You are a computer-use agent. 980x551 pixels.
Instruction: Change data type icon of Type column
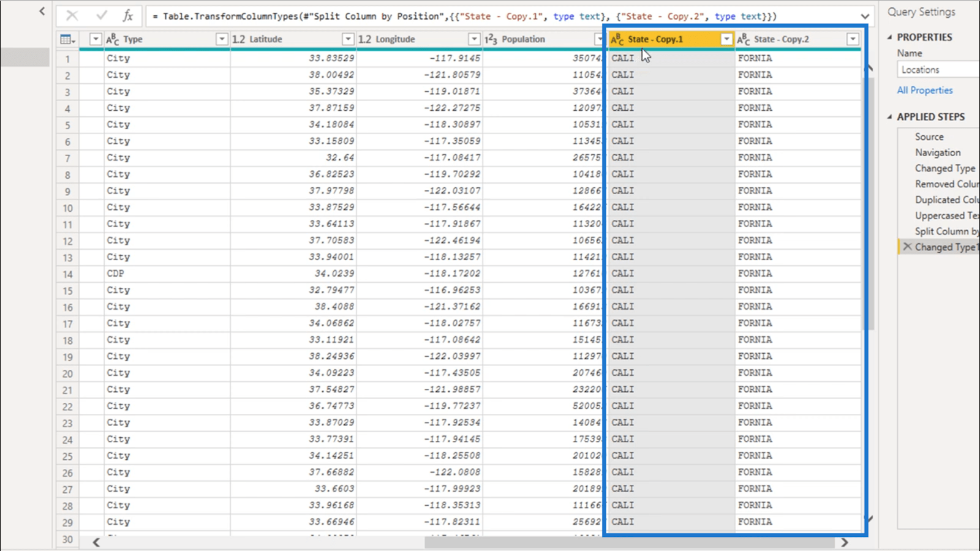[113, 39]
